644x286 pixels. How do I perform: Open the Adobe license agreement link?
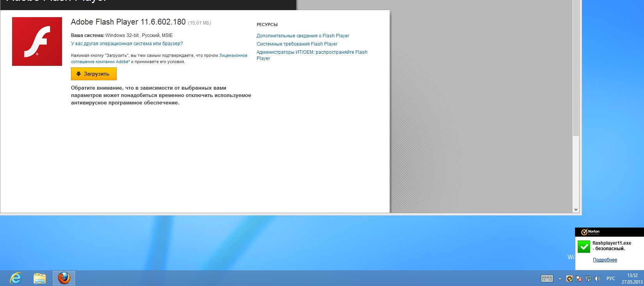(159, 58)
